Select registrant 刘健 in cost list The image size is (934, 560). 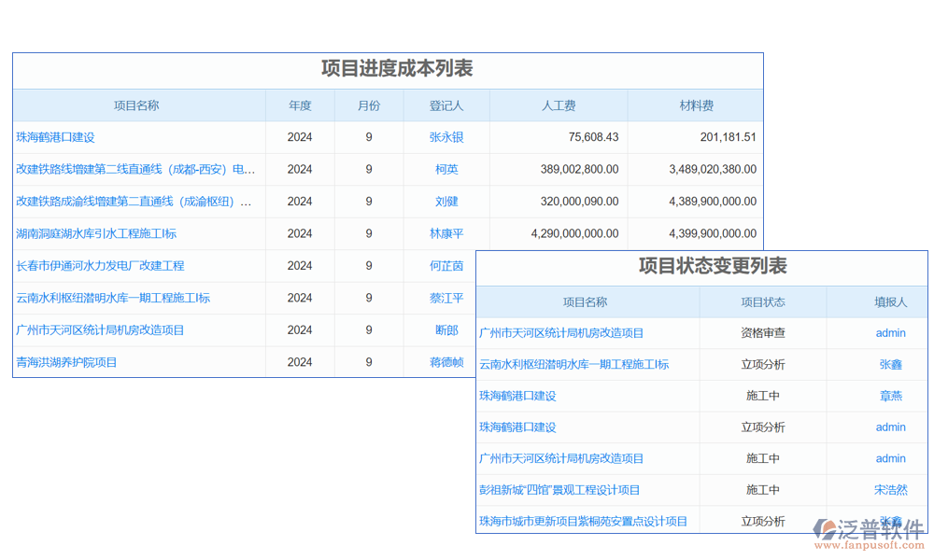446,201
